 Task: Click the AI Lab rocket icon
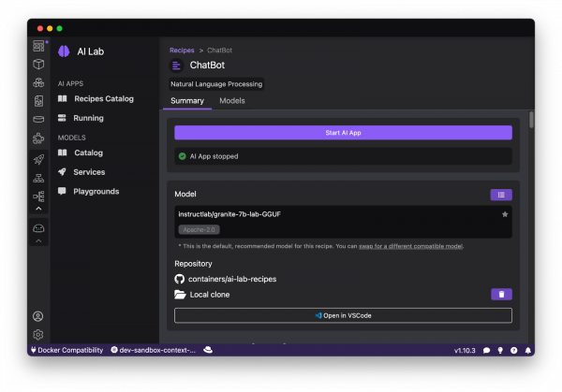point(38,159)
